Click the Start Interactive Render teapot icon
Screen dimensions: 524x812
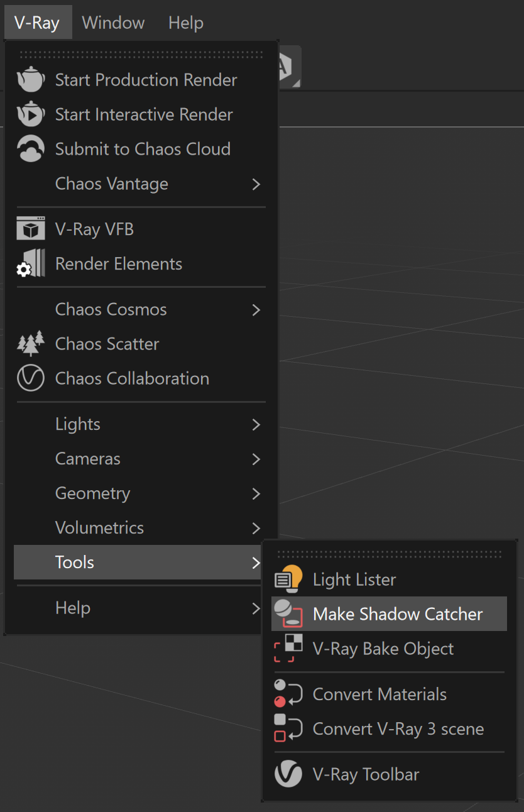click(x=31, y=114)
